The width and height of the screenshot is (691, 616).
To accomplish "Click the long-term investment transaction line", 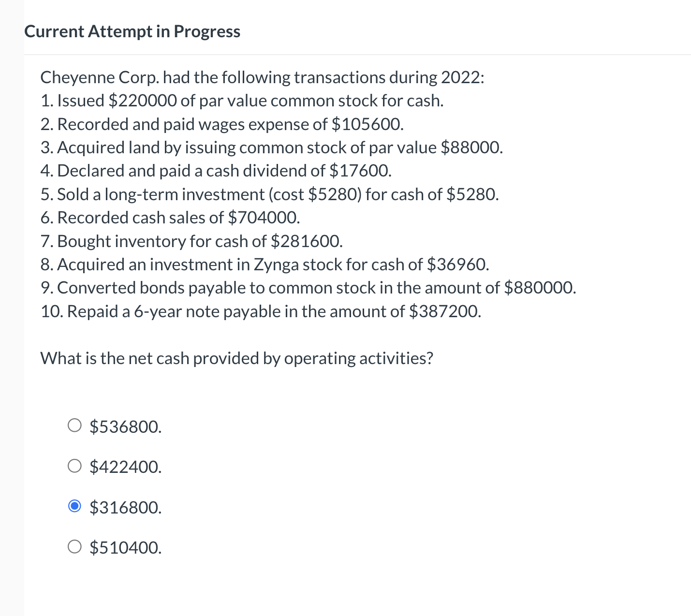I will (x=270, y=194).
